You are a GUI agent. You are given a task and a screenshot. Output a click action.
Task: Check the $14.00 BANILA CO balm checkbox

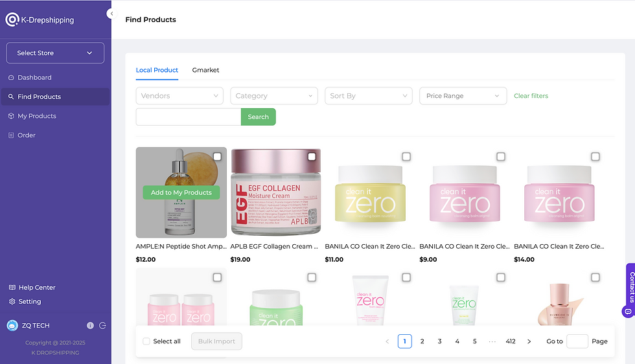(595, 157)
